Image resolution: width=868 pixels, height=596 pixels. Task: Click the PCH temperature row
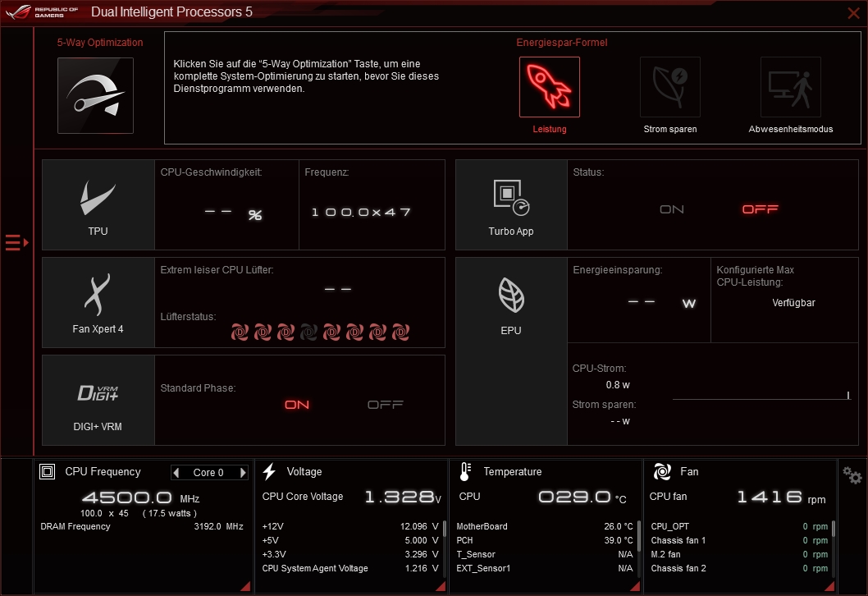pos(545,540)
